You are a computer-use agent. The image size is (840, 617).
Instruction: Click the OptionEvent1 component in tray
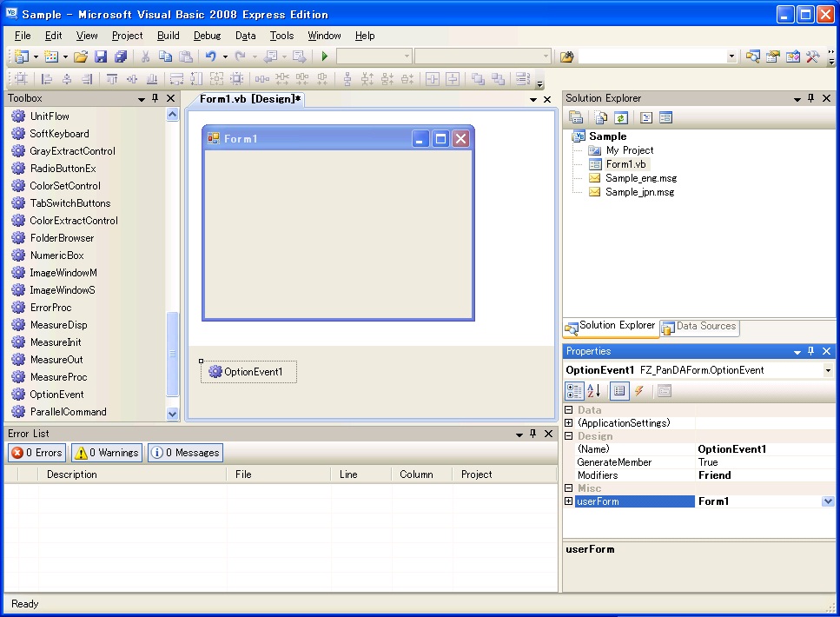click(249, 372)
